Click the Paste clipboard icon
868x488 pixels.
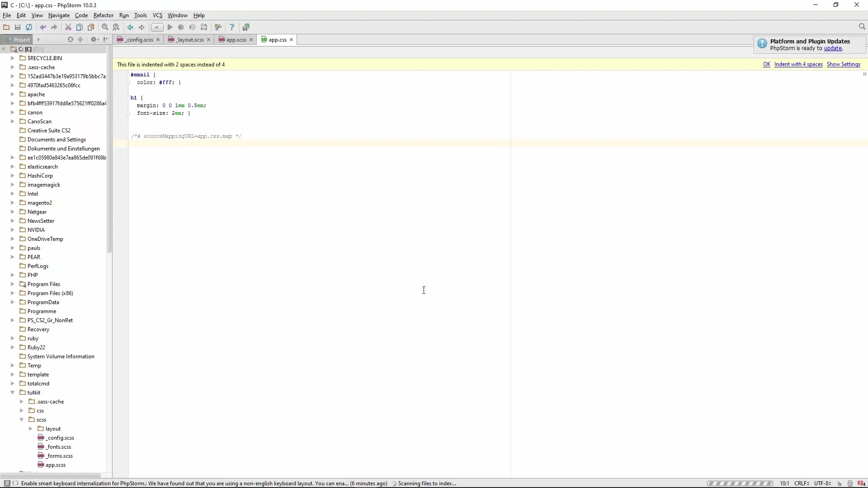pyautogui.click(x=91, y=27)
